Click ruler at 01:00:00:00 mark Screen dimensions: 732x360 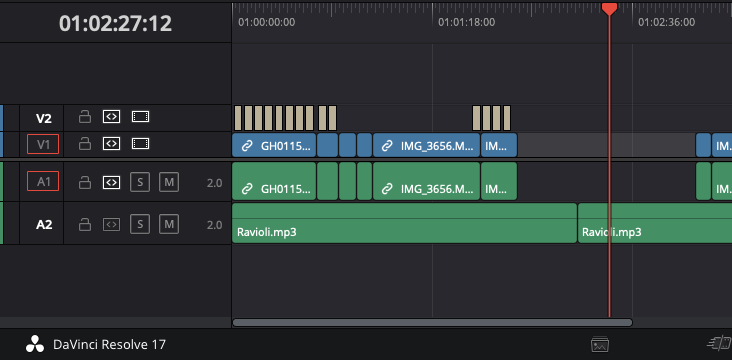267,22
